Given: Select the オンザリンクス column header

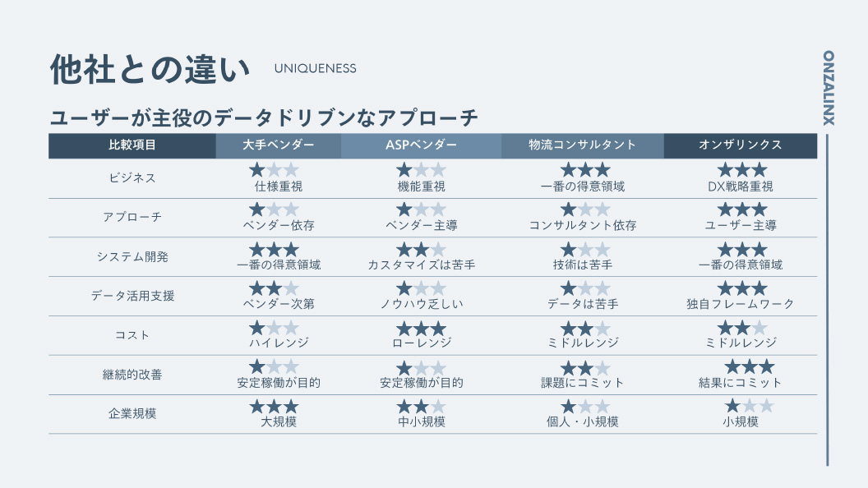Looking at the screenshot, I should (x=741, y=145).
